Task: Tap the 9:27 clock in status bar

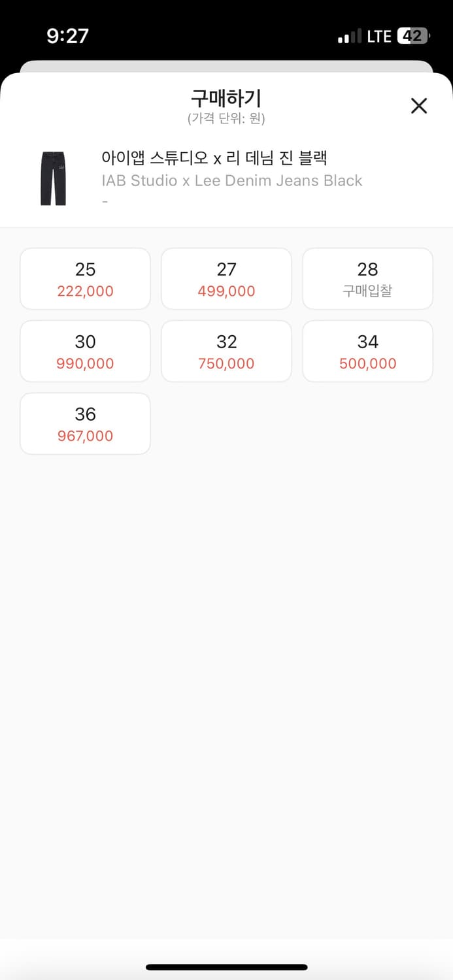Action: (67, 36)
